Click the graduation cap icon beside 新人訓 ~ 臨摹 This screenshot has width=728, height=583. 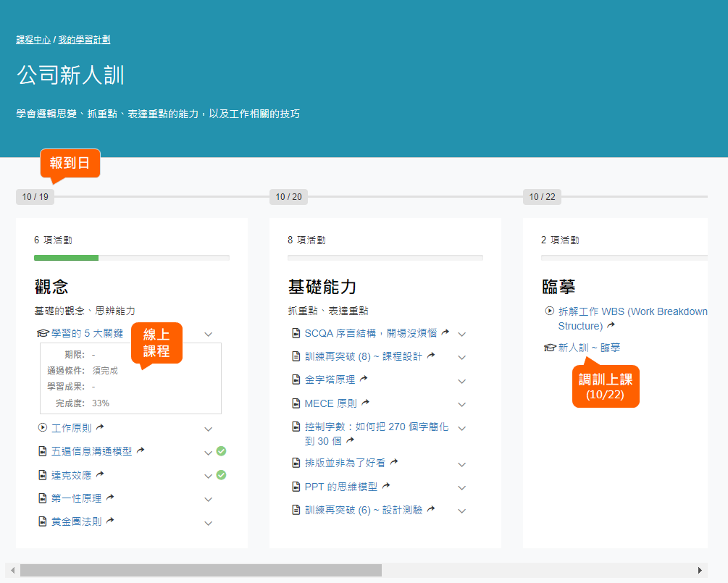(549, 348)
